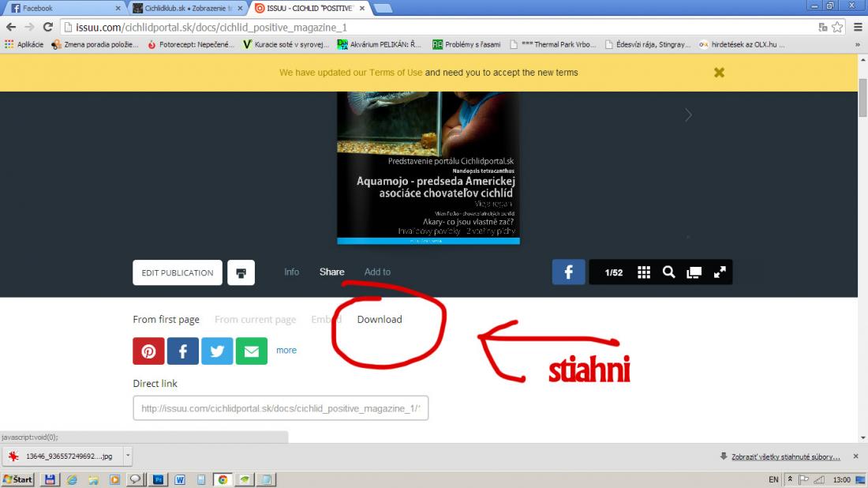Share publication on Twitter

coord(217,351)
